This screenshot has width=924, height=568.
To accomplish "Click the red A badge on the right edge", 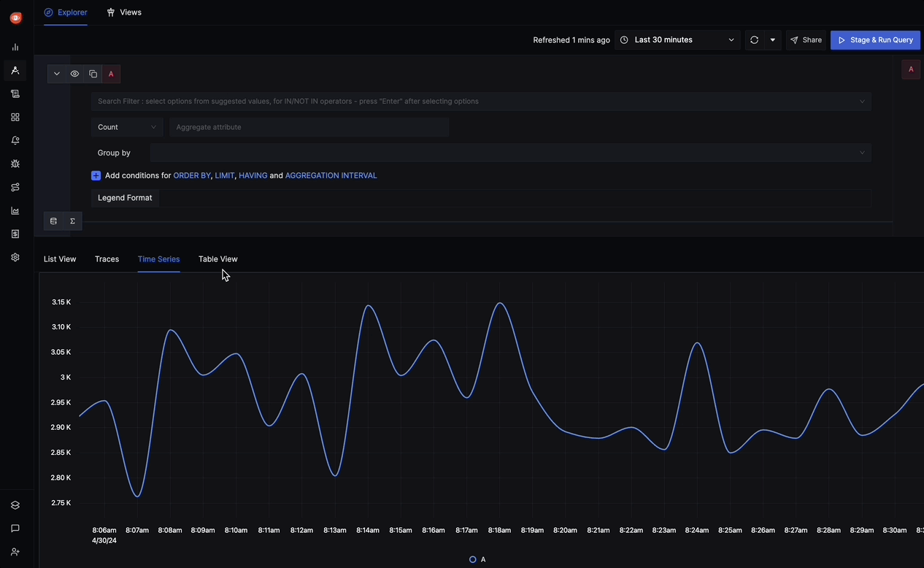I will pos(911,69).
